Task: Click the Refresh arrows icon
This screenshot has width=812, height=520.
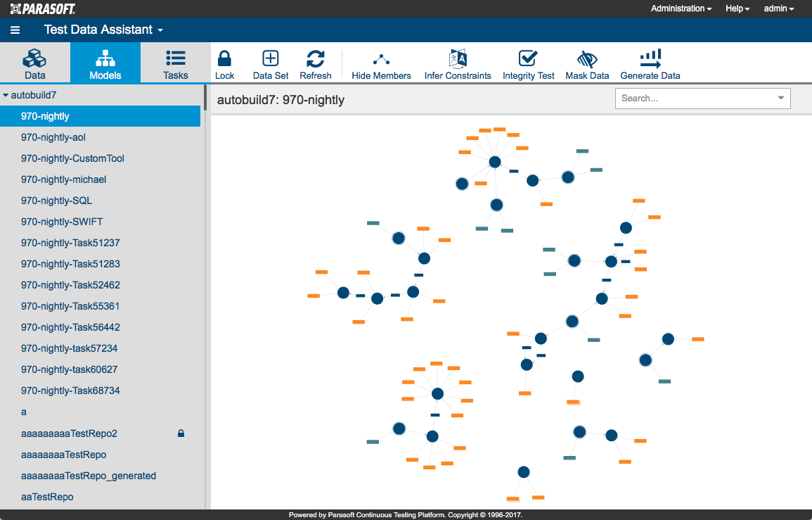Action: 316,58
